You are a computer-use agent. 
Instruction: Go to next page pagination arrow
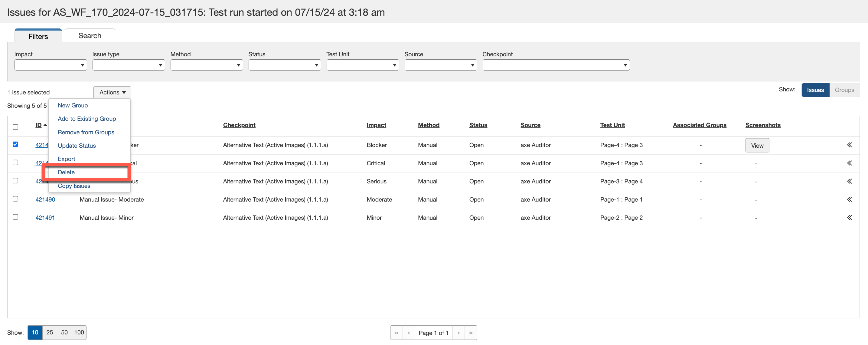(x=458, y=333)
